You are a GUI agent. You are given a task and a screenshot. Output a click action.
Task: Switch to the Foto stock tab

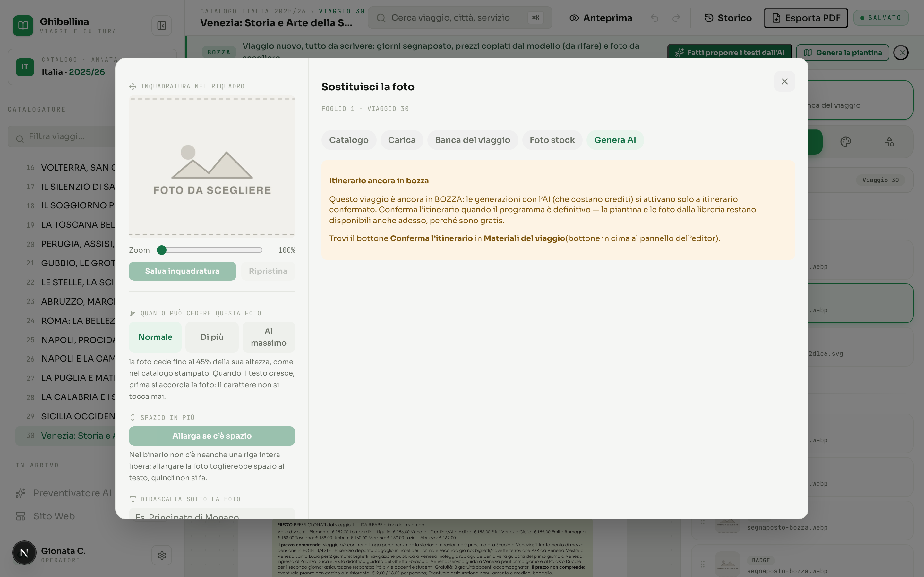[552, 140]
